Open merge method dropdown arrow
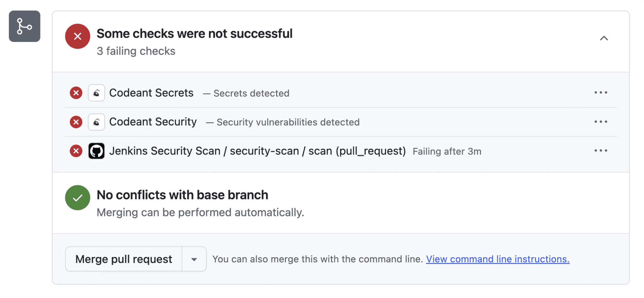Viewport: 644px width, 298px height. 194,259
